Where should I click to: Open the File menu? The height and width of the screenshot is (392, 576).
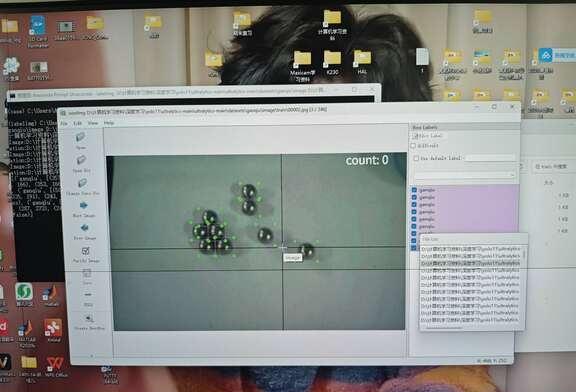64,123
